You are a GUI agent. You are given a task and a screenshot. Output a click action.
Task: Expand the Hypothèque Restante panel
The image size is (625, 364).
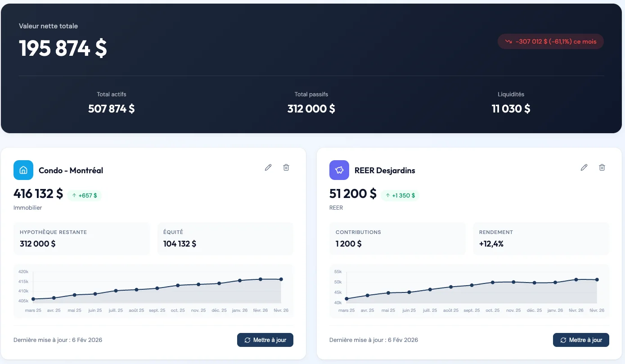click(81, 238)
